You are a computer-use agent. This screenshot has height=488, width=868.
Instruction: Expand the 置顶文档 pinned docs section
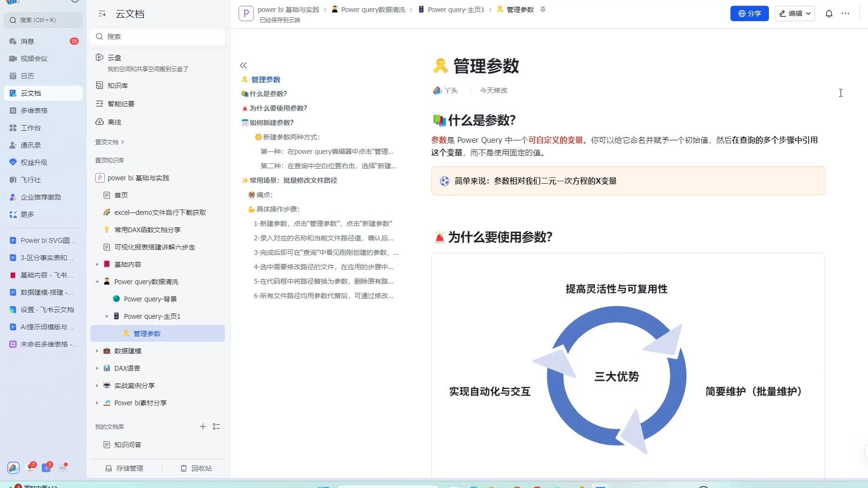point(110,142)
